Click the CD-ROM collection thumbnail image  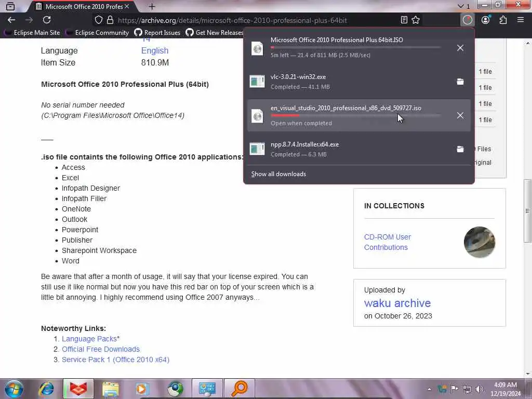[x=480, y=242]
